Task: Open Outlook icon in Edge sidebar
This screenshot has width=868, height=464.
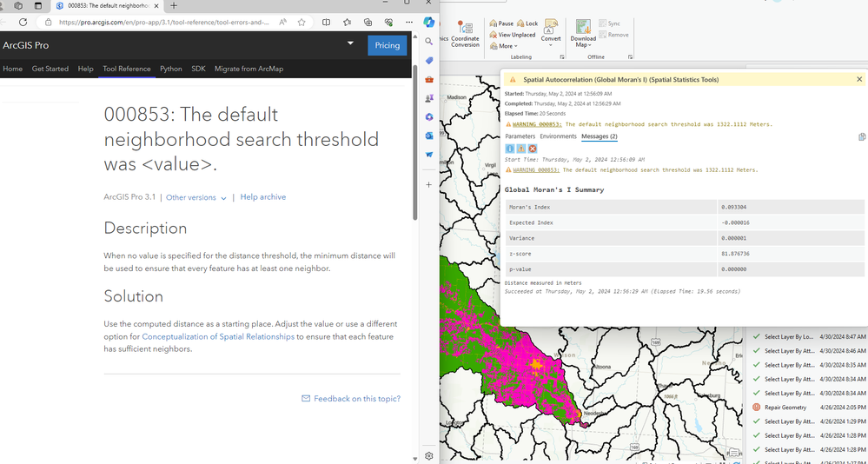Action: [428, 136]
